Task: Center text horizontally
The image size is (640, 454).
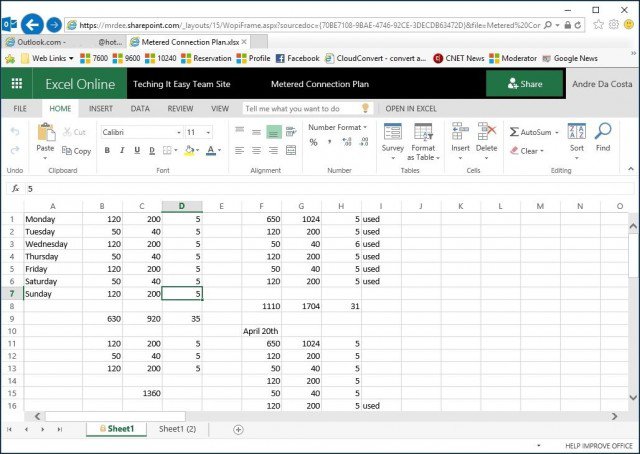Action: click(256, 151)
